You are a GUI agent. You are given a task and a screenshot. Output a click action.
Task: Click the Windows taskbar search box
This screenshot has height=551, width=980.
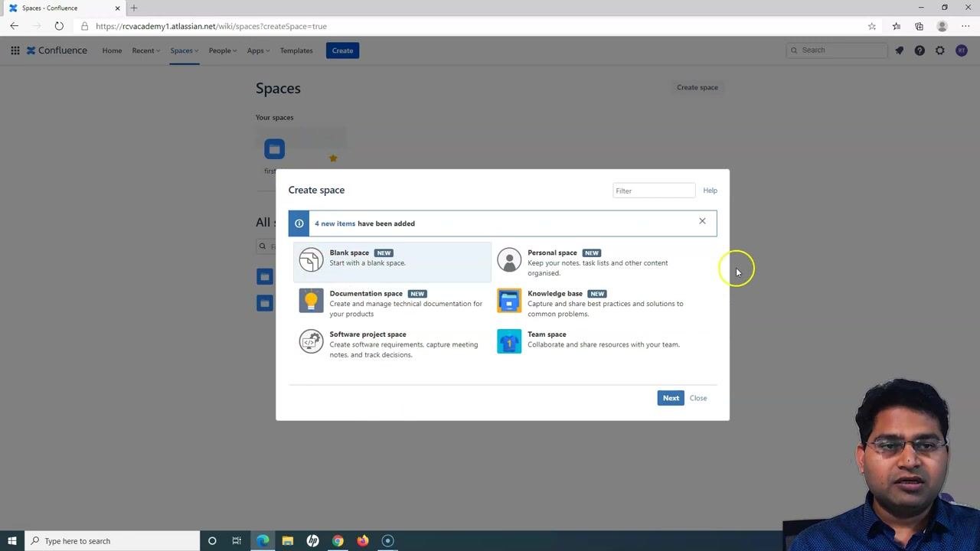tap(113, 541)
